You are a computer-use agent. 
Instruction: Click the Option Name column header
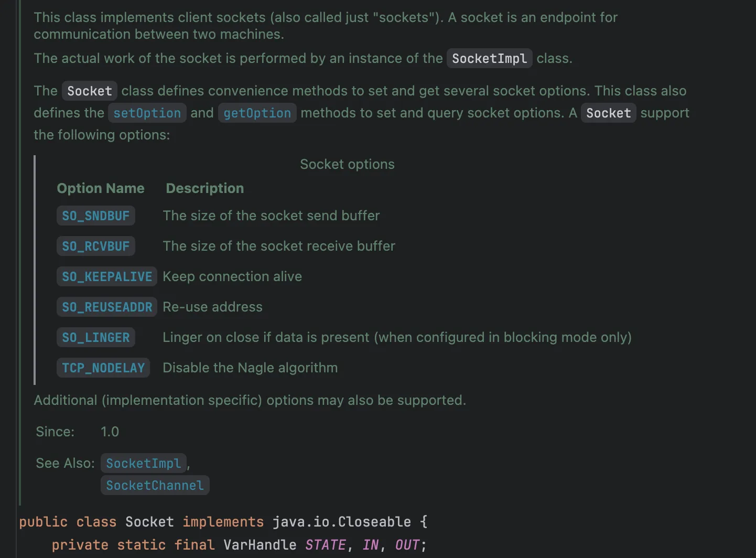pyautogui.click(x=101, y=188)
